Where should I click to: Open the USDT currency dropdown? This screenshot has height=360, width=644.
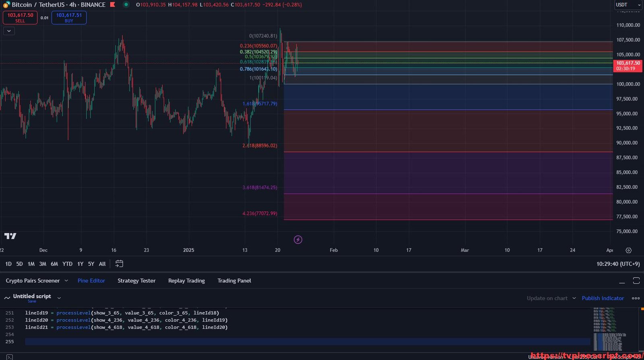click(x=627, y=5)
